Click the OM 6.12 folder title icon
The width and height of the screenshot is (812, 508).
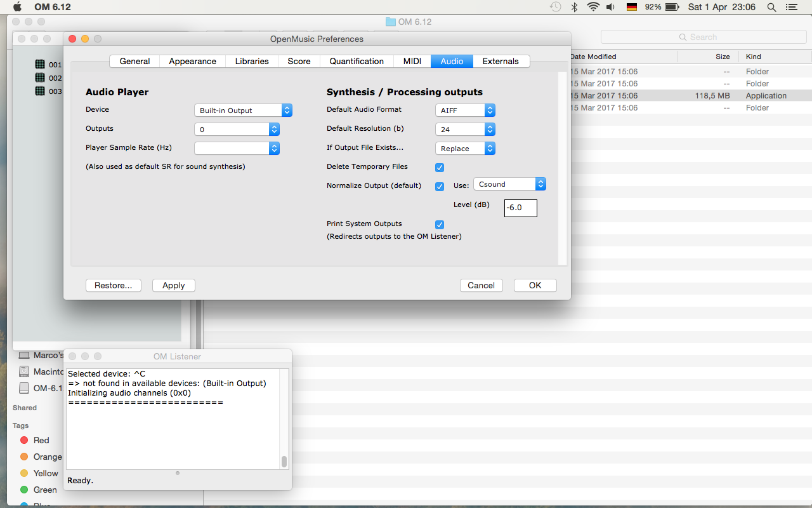click(x=391, y=22)
